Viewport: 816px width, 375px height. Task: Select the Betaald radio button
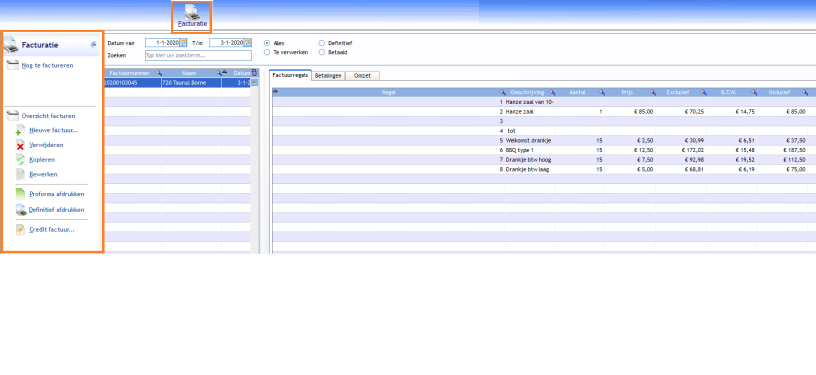[x=322, y=52]
